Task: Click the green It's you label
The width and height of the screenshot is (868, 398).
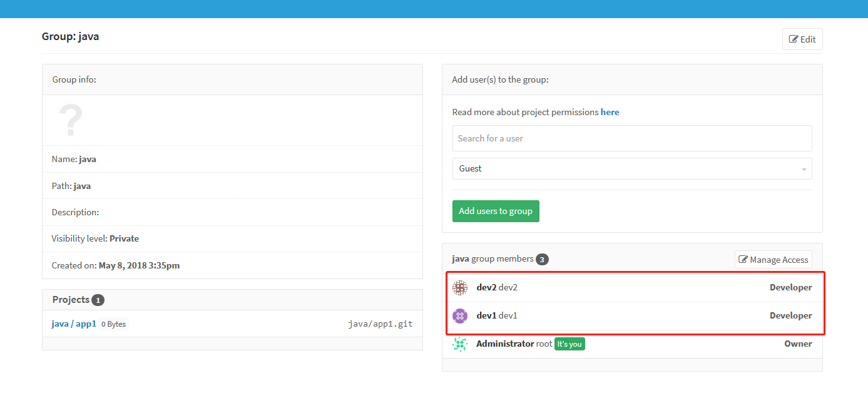Action: coord(569,344)
